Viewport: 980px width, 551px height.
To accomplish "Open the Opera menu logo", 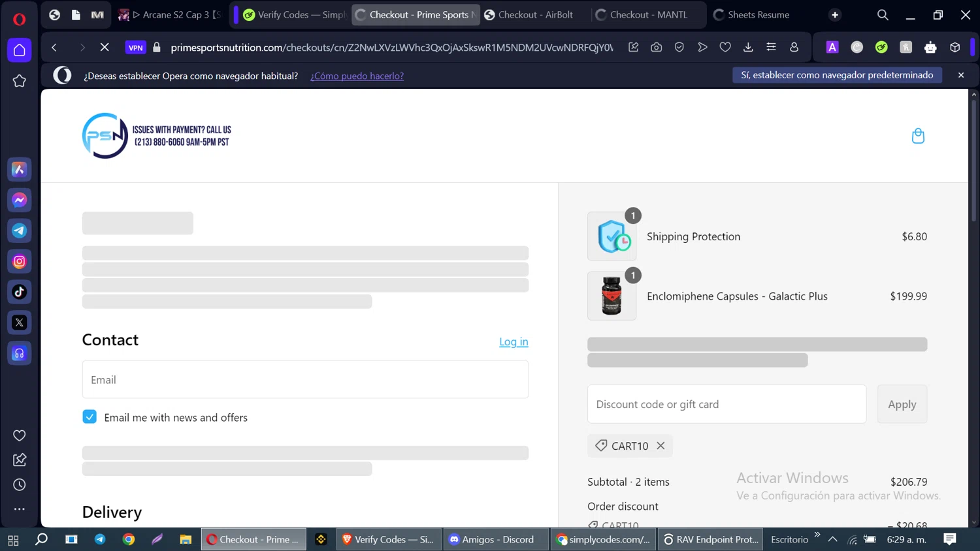I will pyautogui.click(x=19, y=19).
